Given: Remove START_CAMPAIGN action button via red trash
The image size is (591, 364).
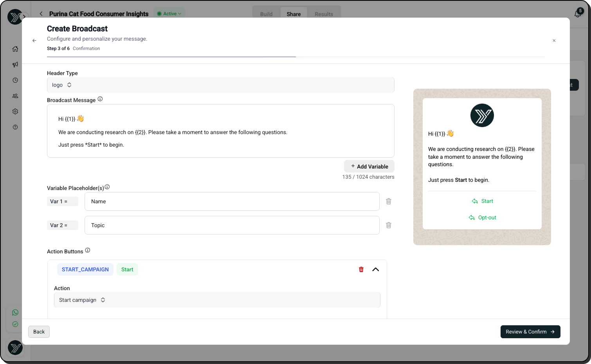Looking at the screenshot, I should click(361, 269).
